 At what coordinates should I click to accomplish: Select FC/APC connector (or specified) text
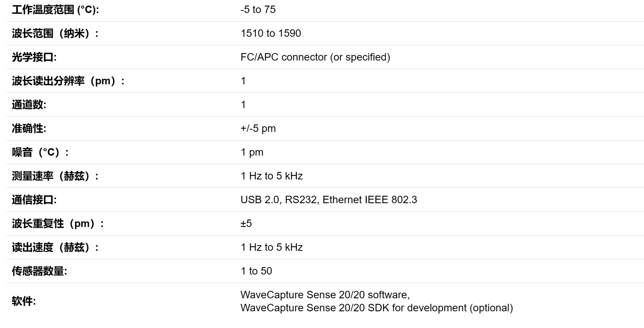(x=315, y=57)
